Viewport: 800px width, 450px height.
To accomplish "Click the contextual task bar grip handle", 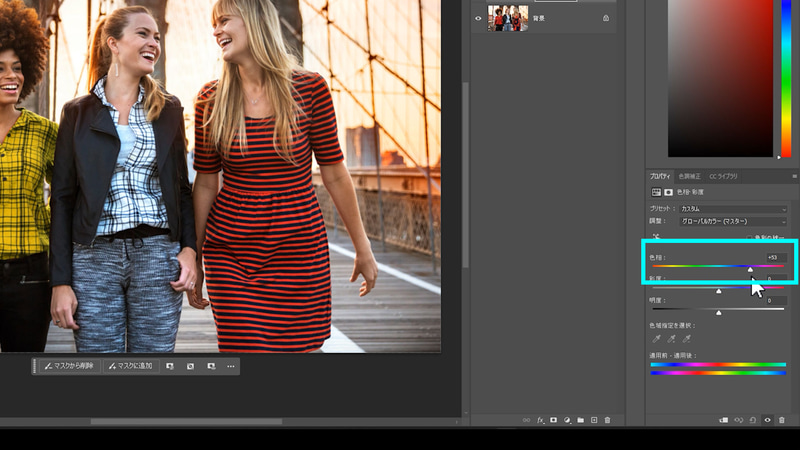I will pos(34,366).
